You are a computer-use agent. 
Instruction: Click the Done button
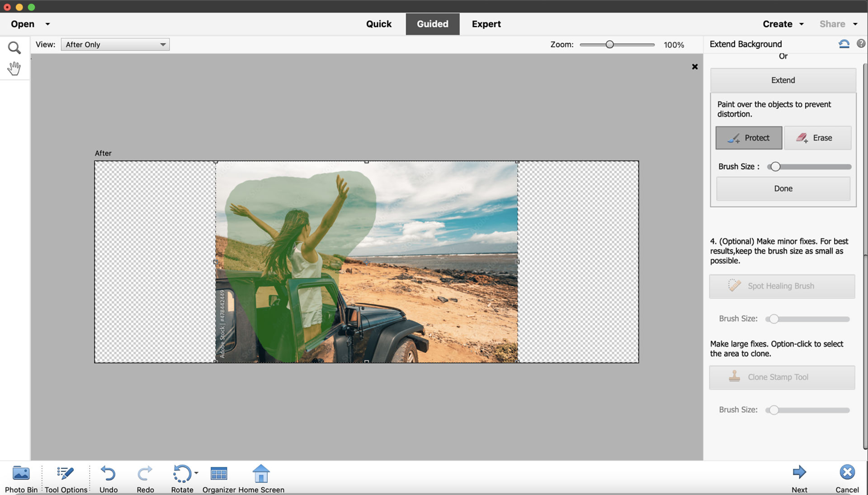tap(783, 188)
